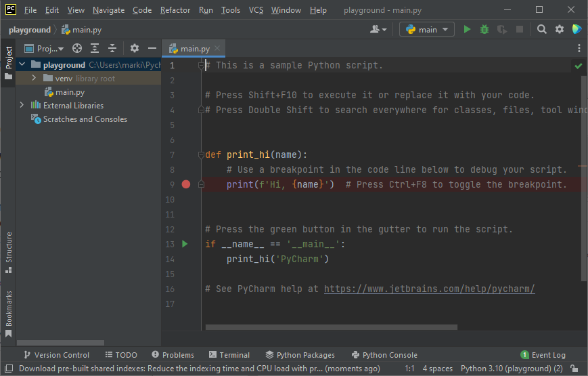The height and width of the screenshot is (376, 588).
Task: Collapse all in Project panel
Action: pos(112,48)
